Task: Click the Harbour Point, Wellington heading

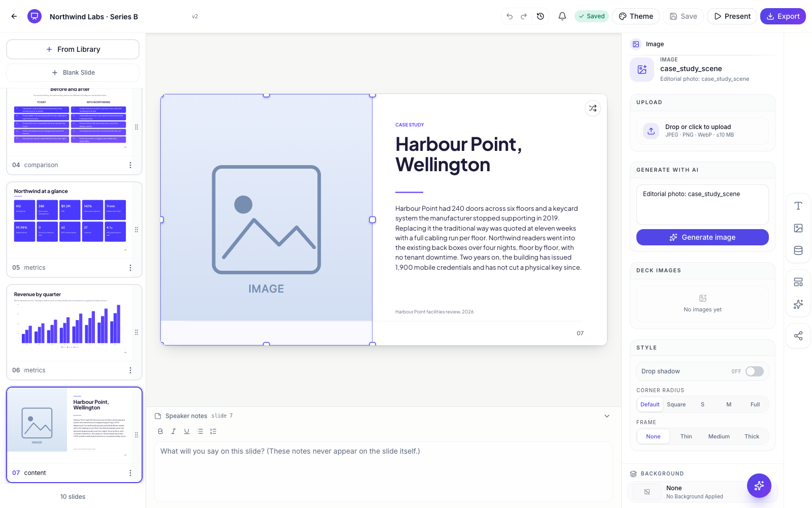Action: (x=459, y=154)
